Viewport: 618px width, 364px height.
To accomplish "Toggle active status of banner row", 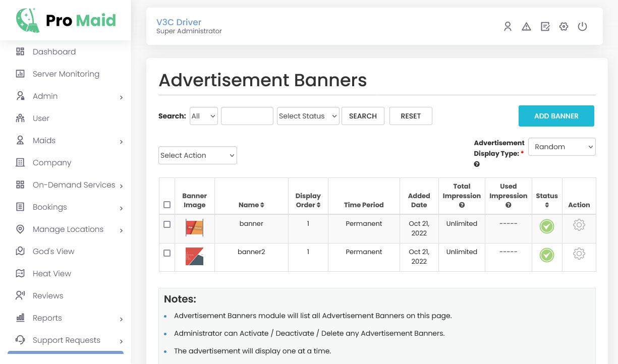I will (x=547, y=226).
